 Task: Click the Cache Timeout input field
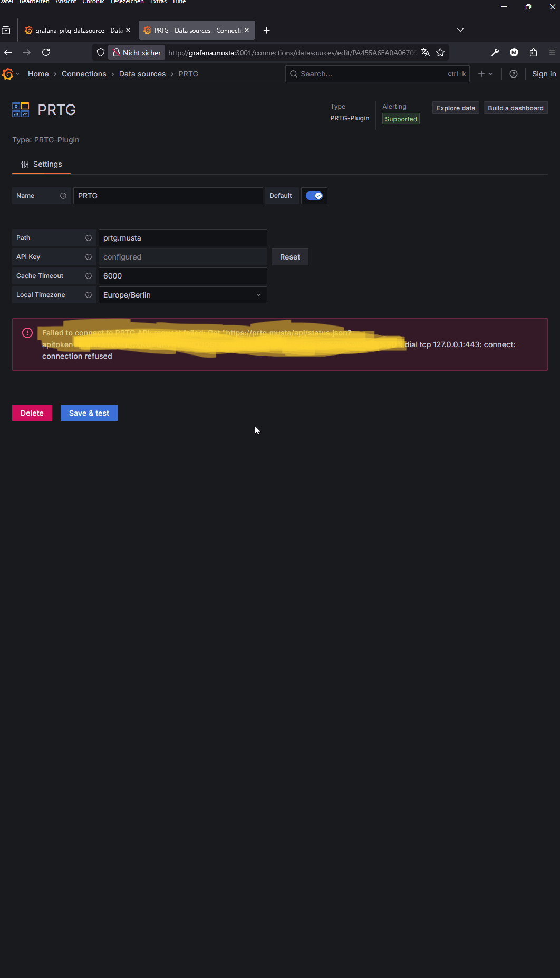pyautogui.click(x=183, y=276)
